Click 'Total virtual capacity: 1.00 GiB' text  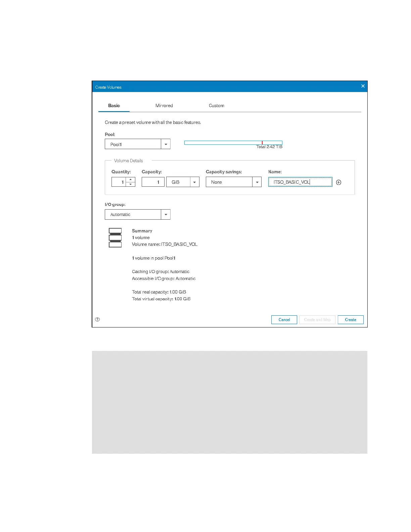161,299
